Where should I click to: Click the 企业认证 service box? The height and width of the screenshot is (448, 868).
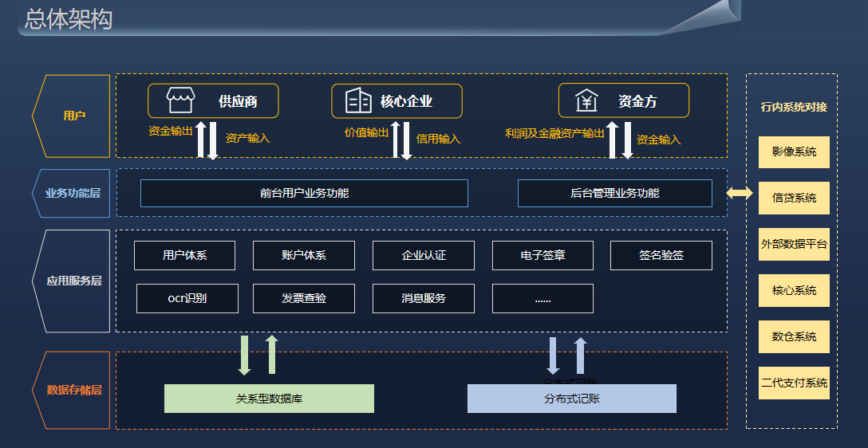point(424,255)
